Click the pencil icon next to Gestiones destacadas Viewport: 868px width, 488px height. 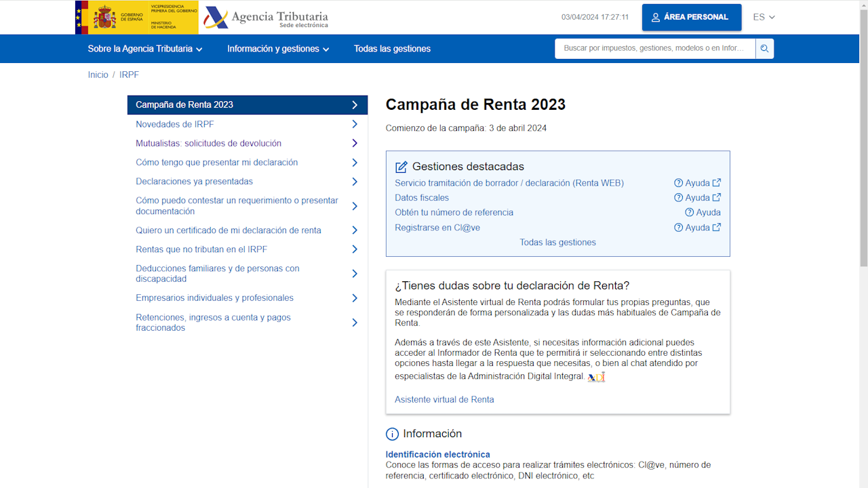[x=400, y=165]
